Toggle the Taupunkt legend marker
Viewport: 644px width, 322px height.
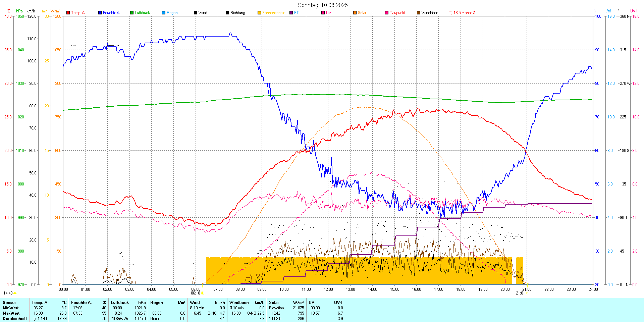click(387, 13)
